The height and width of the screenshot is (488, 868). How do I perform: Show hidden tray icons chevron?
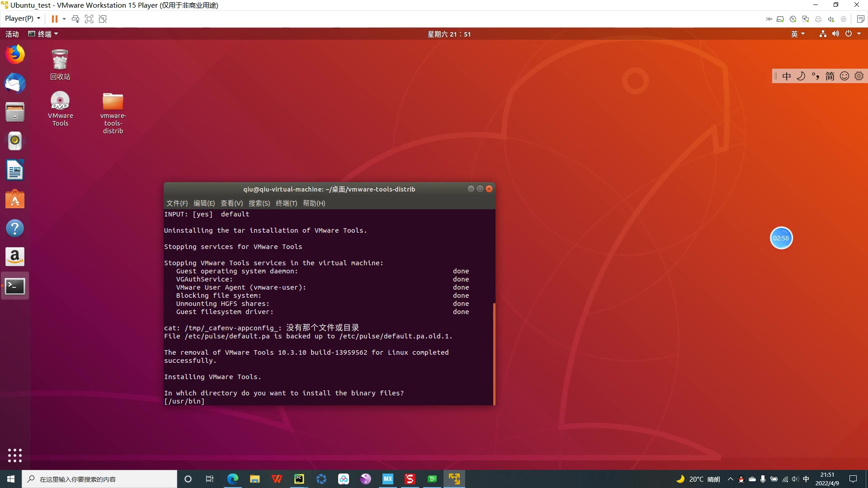[730, 479]
